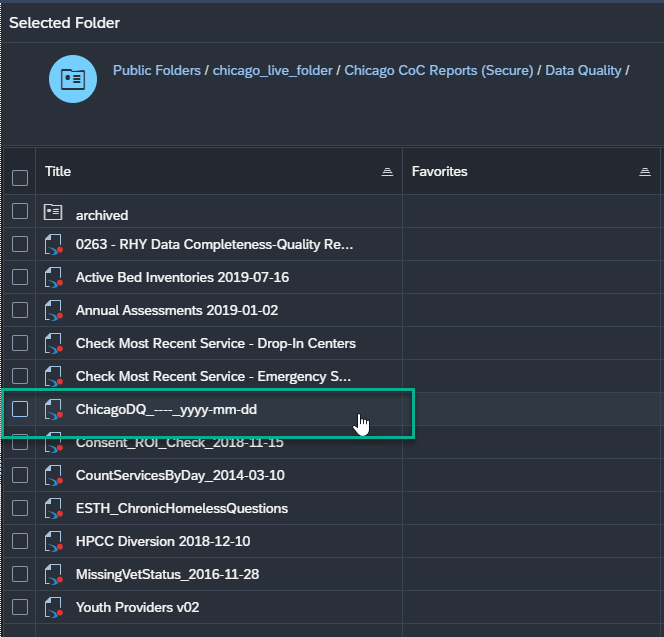
Task: Click the Active Bed Inventories report icon
Action: pos(53,278)
